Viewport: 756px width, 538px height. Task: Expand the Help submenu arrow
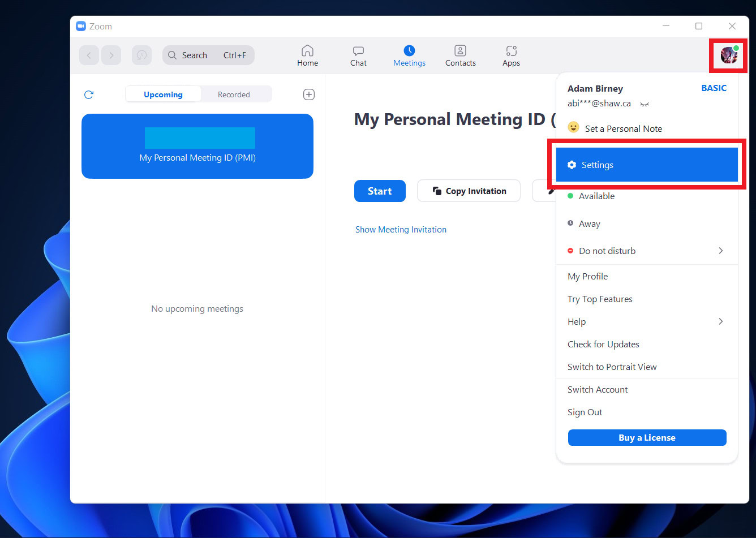pyautogui.click(x=720, y=321)
